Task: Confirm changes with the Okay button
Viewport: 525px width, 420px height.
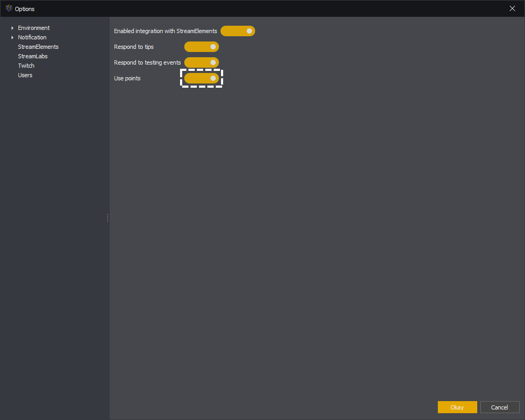Action: click(457, 407)
